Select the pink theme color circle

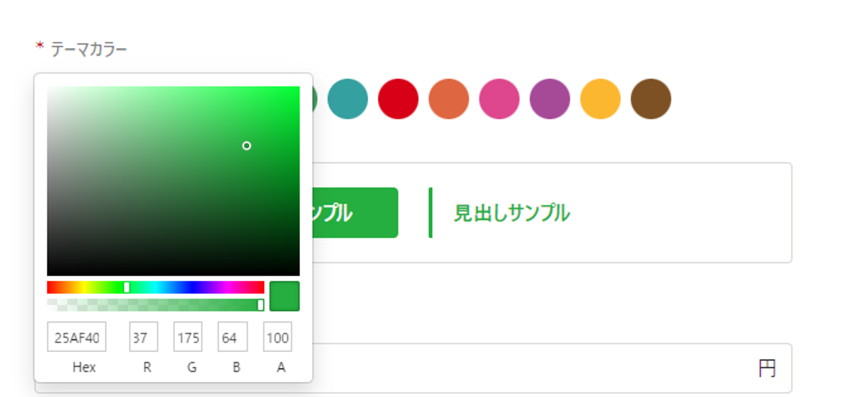[x=499, y=99]
